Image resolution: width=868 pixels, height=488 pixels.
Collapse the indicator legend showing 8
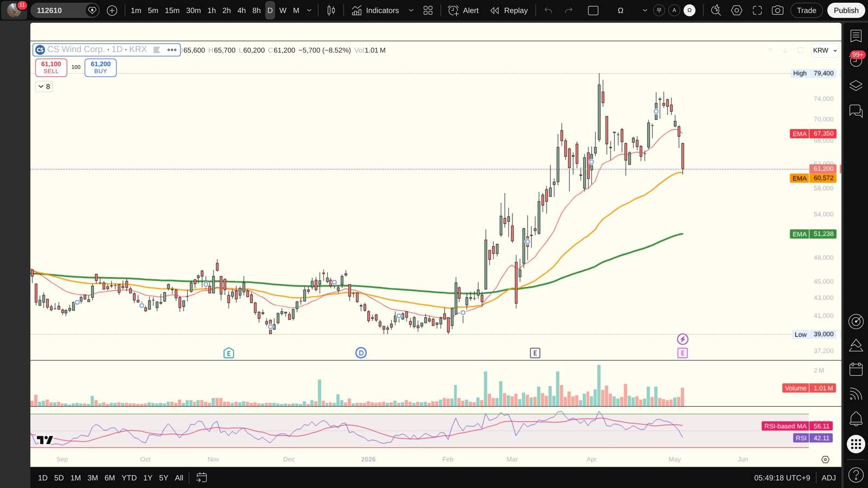pos(44,86)
